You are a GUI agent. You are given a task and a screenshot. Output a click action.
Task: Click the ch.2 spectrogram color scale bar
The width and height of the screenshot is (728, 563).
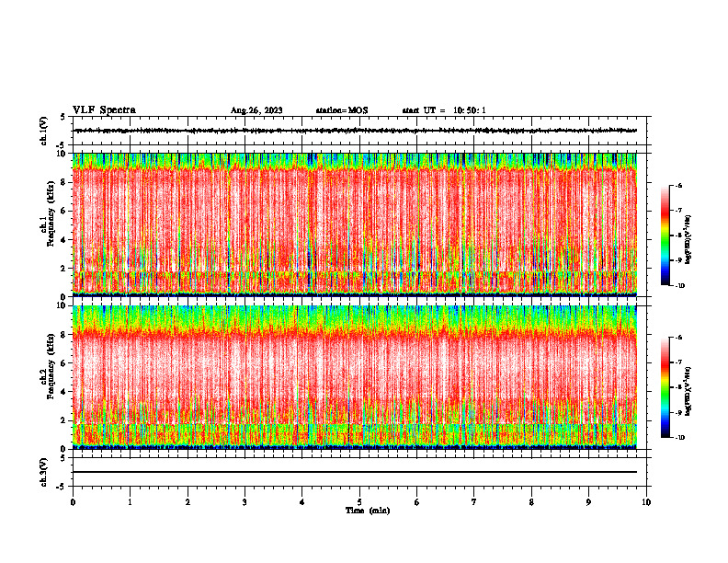point(665,387)
